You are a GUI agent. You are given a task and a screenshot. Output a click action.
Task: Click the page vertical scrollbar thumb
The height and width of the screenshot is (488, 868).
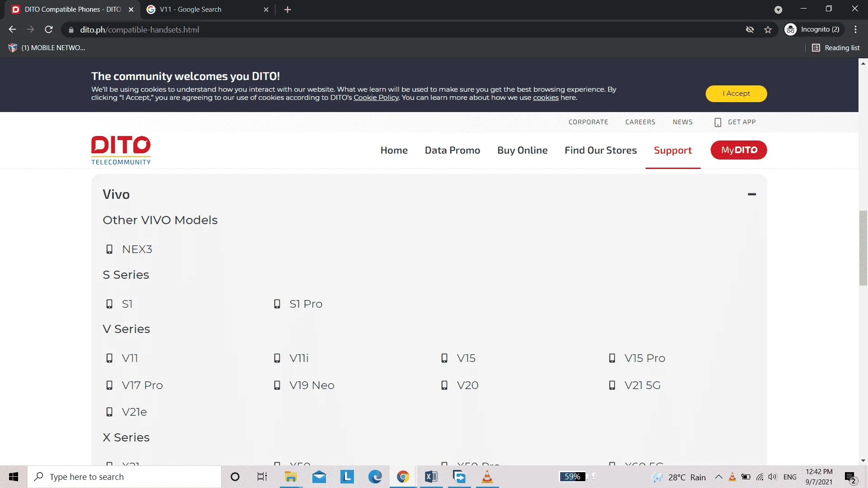click(x=863, y=248)
